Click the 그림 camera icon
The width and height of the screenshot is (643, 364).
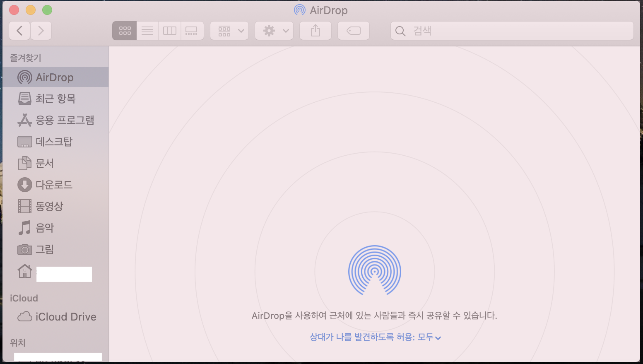(x=25, y=249)
